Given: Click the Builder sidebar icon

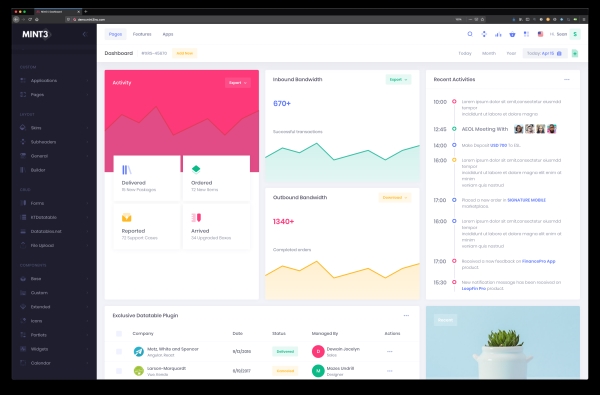Looking at the screenshot, I should (23, 170).
